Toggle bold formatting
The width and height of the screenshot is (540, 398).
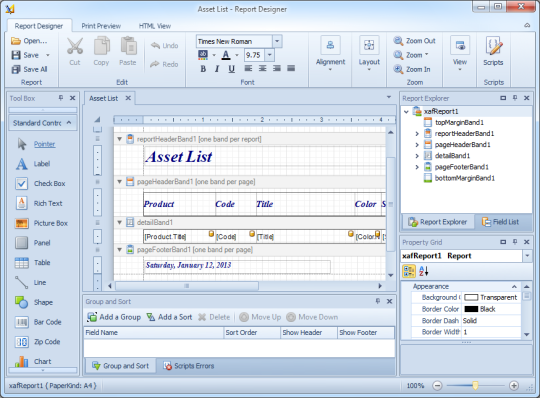click(203, 69)
